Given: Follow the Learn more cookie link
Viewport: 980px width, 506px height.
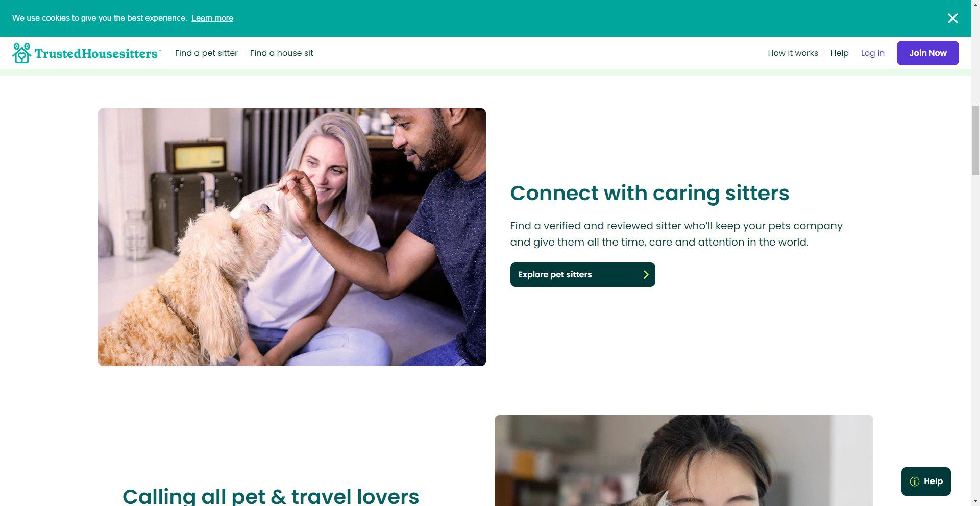Looking at the screenshot, I should click(x=212, y=18).
